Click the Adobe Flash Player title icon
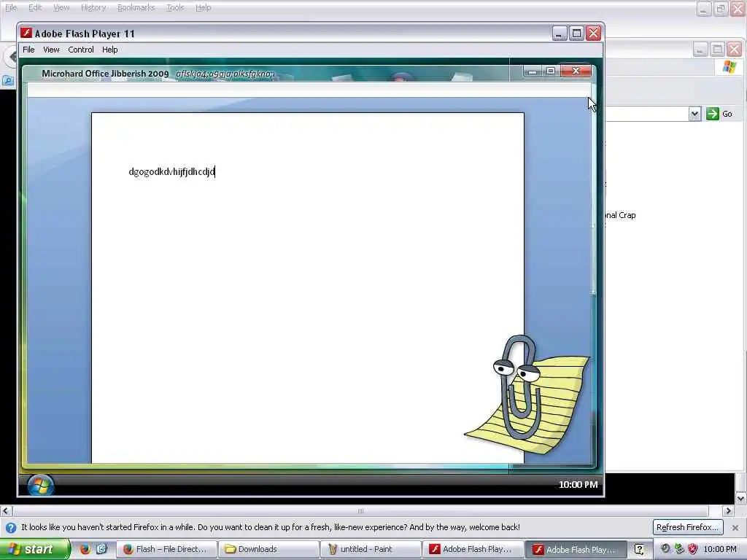The image size is (747, 560). 26,33
